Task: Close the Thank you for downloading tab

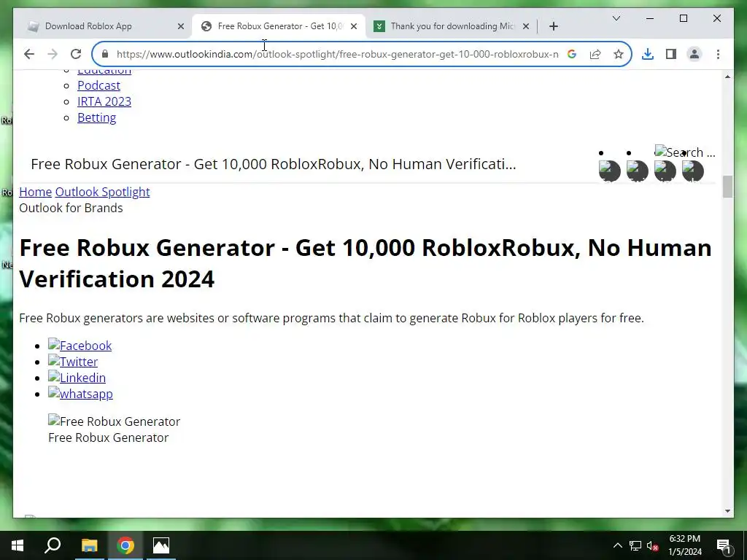Action: click(x=526, y=26)
